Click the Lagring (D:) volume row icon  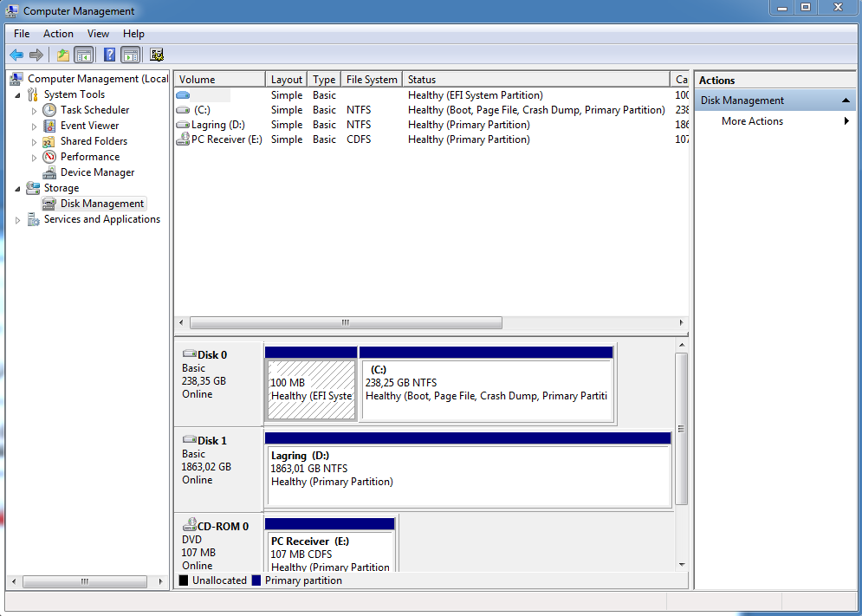click(183, 125)
